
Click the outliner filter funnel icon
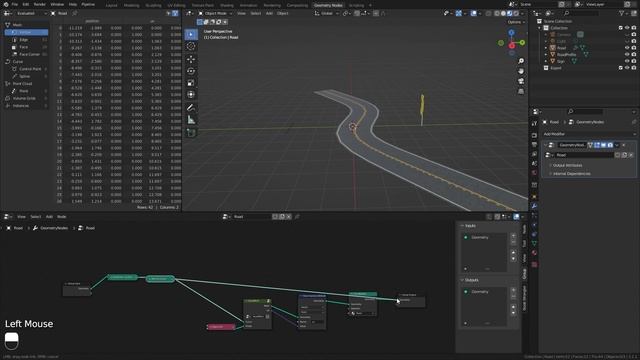pyautogui.click(x=622, y=13)
